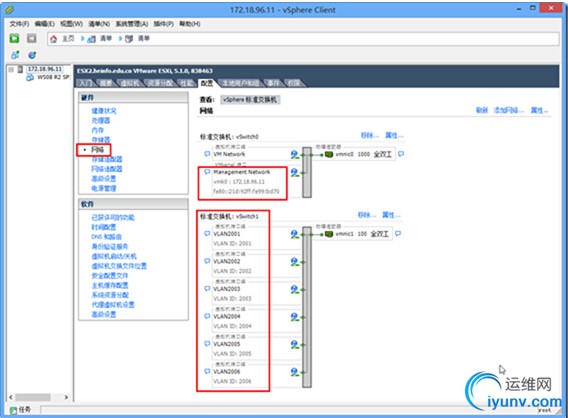
Task: Collapse the 172.18.96.11 tree node
Action: (x=11, y=69)
